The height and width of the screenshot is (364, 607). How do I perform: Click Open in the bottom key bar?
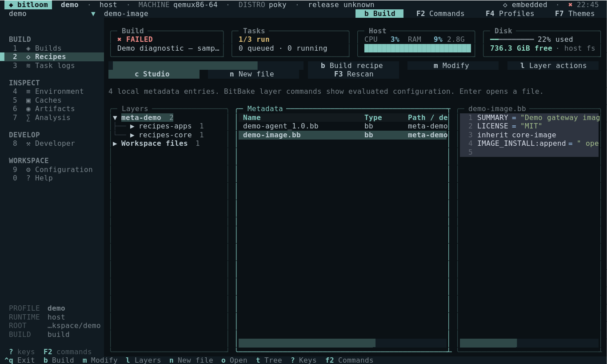pos(234,360)
